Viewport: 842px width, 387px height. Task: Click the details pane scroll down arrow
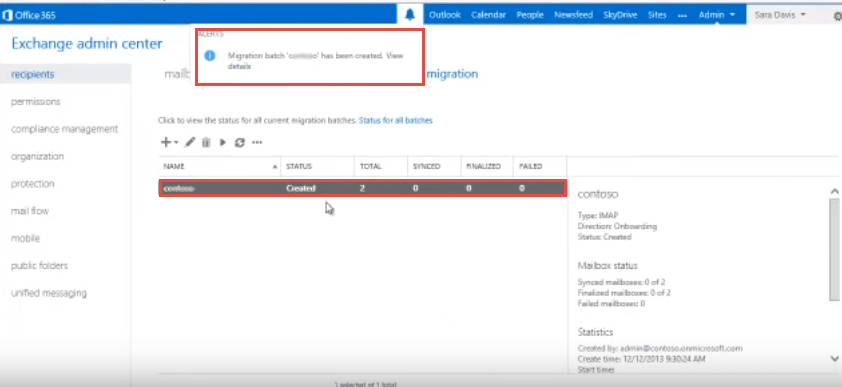(x=834, y=358)
